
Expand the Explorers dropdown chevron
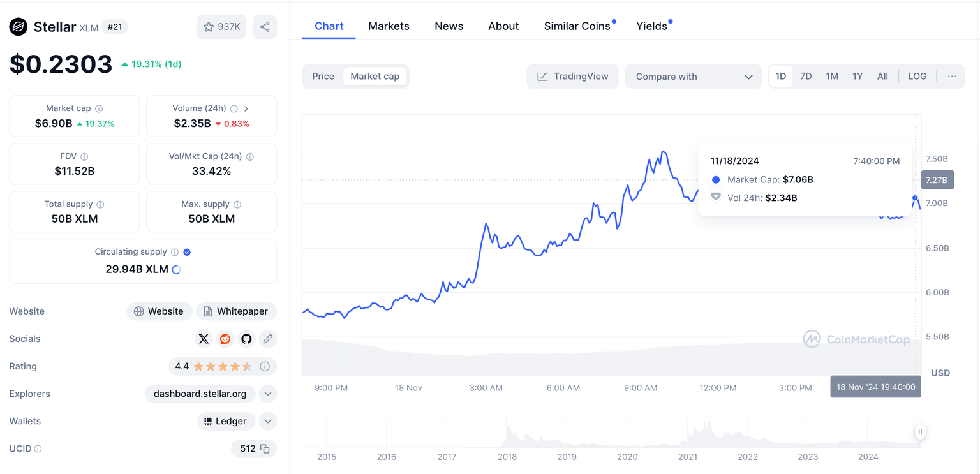[x=268, y=394]
